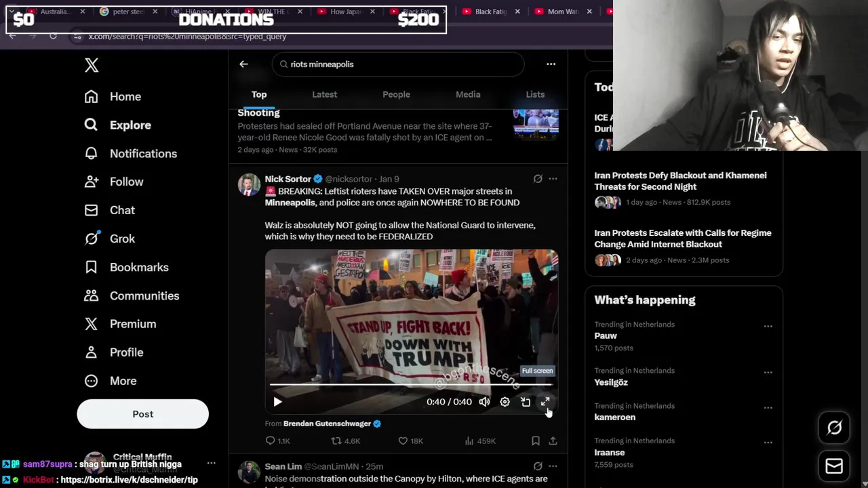Toggle picture-in-picture on the video
Image resolution: width=868 pixels, height=488 pixels.
[525, 402]
